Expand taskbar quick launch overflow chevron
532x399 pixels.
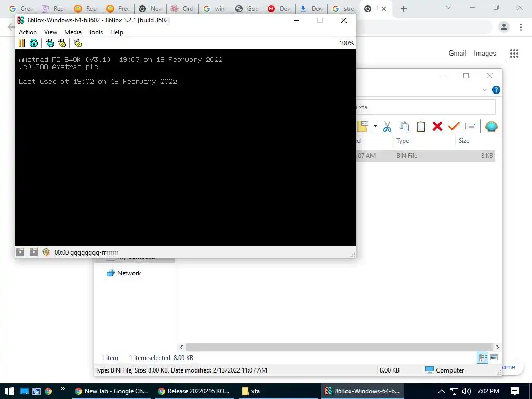[x=62, y=388]
